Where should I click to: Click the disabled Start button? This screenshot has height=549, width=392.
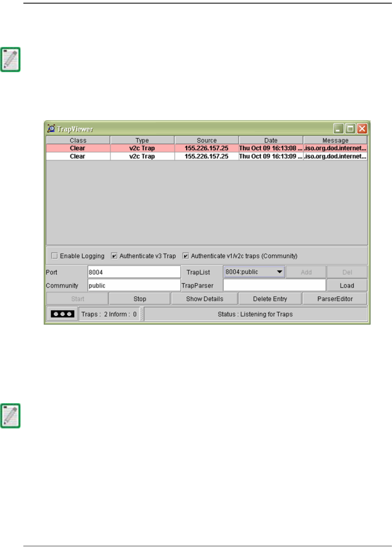pyautogui.click(x=78, y=299)
